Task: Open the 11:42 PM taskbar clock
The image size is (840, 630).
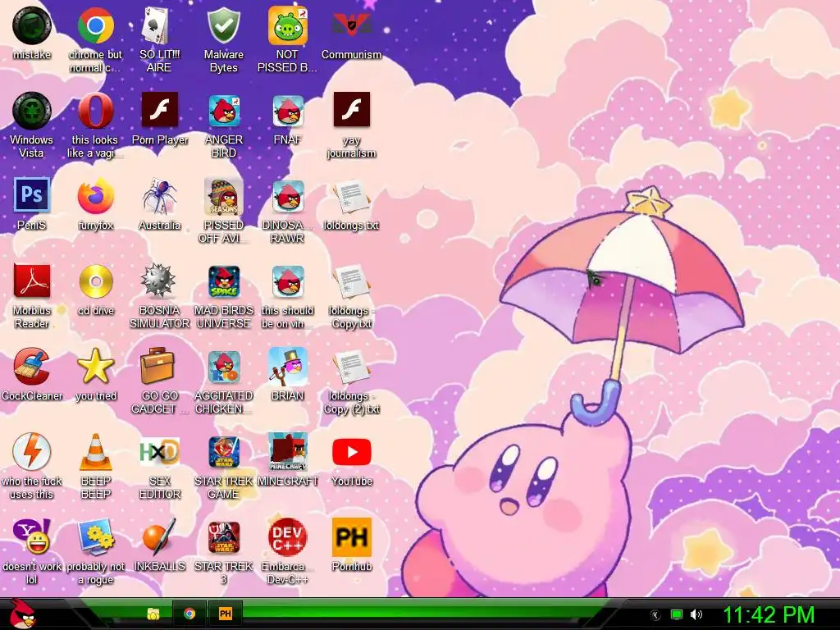Action: pyautogui.click(x=769, y=614)
